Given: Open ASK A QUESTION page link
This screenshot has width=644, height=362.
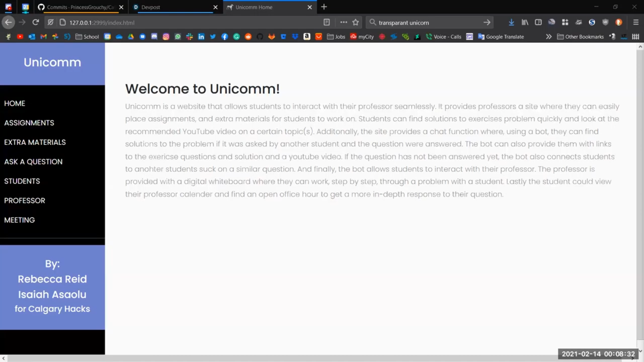Looking at the screenshot, I should pos(33,162).
